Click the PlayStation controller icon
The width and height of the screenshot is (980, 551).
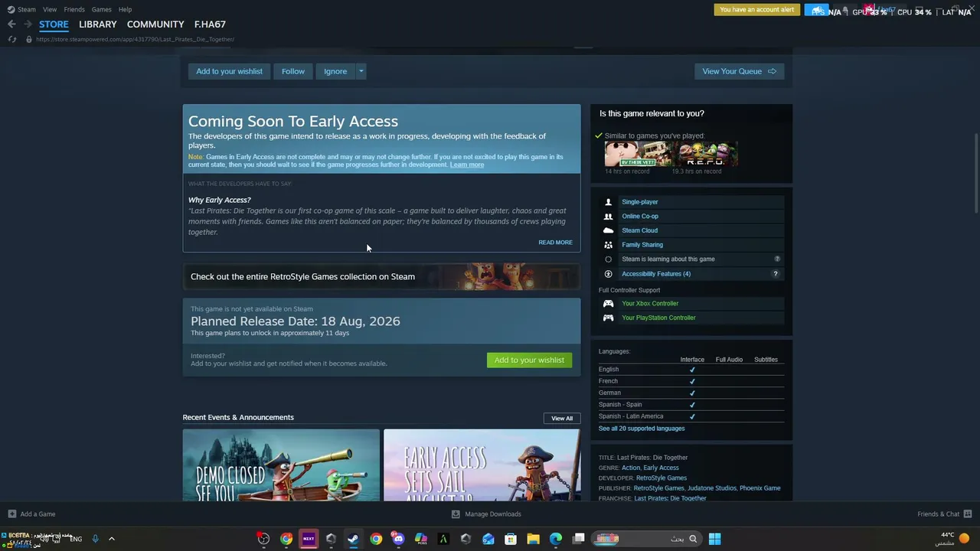(x=608, y=318)
